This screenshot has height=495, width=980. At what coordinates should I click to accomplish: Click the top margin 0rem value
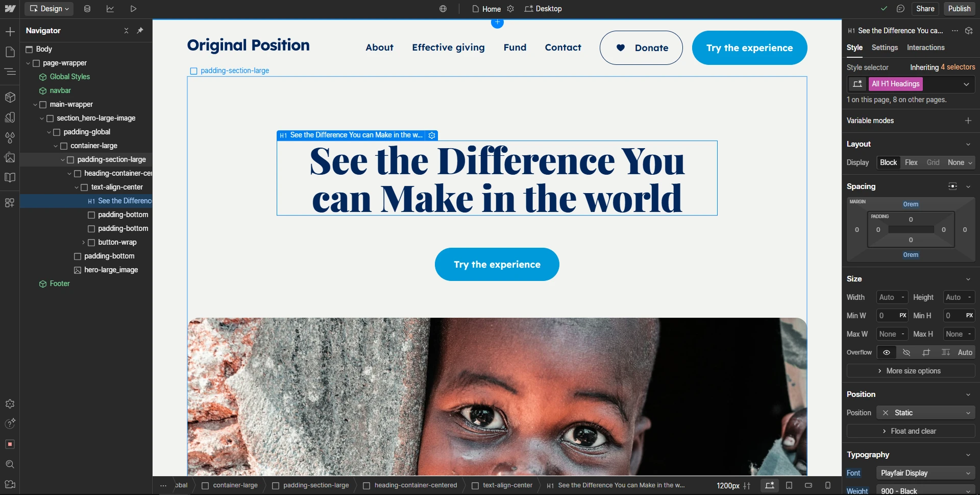coord(911,204)
